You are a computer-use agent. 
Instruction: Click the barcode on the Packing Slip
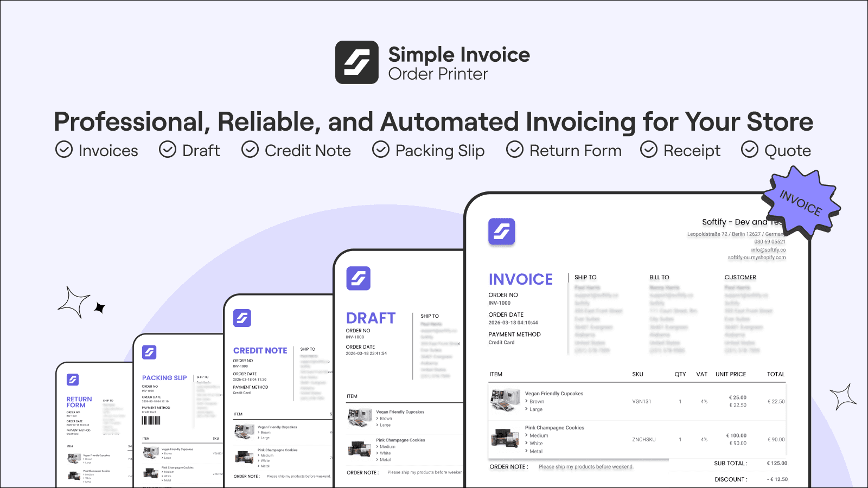[151, 420]
